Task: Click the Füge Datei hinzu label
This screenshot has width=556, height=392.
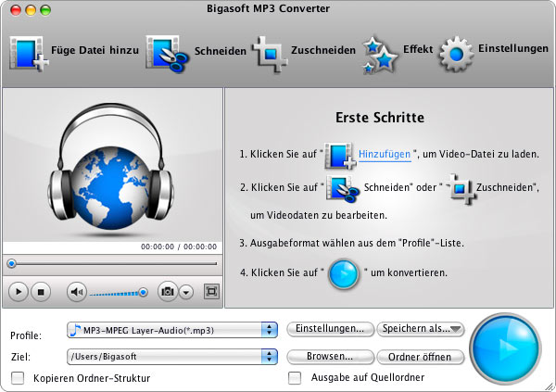Action: click(x=95, y=50)
